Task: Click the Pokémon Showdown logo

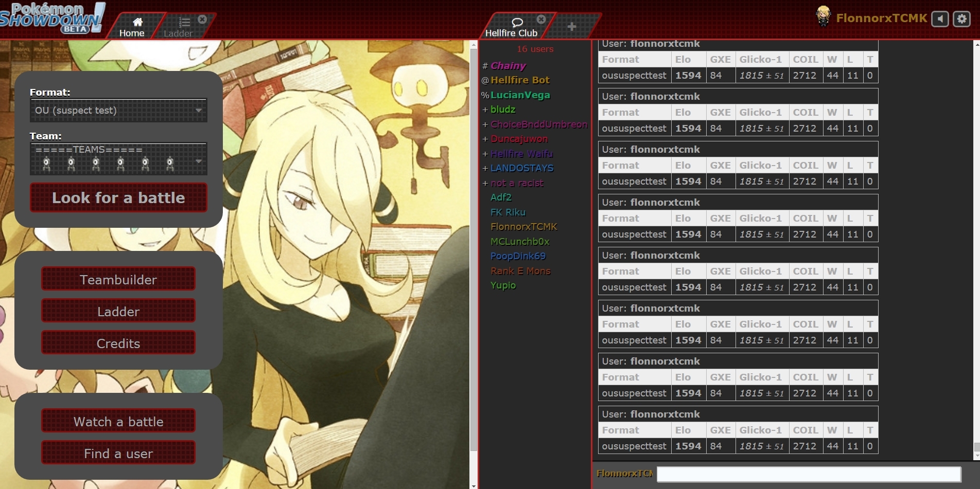Action: 52,19
